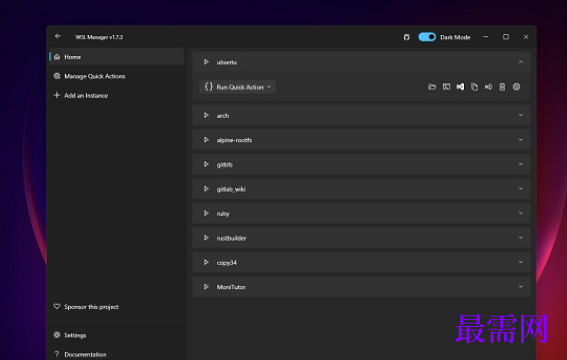Start the gitbfs instance
Image resolution: width=567 pixels, height=360 pixels.
click(206, 164)
